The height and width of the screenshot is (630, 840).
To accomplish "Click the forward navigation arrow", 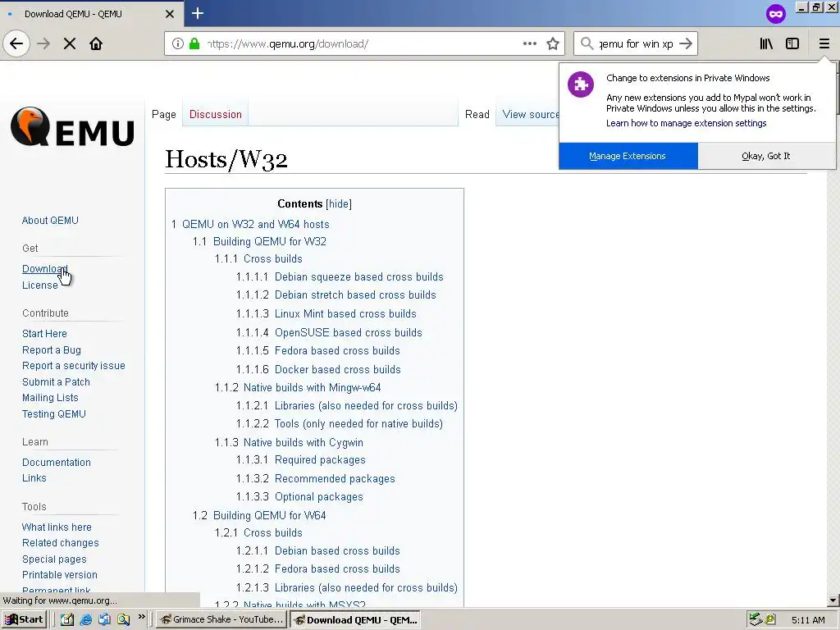I will coord(43,43).
